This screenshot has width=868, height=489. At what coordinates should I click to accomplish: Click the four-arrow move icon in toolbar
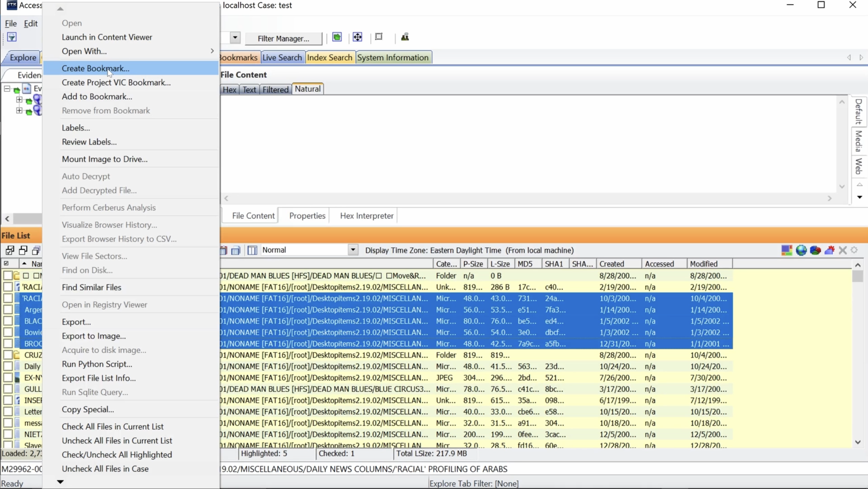tap(357, 37)
